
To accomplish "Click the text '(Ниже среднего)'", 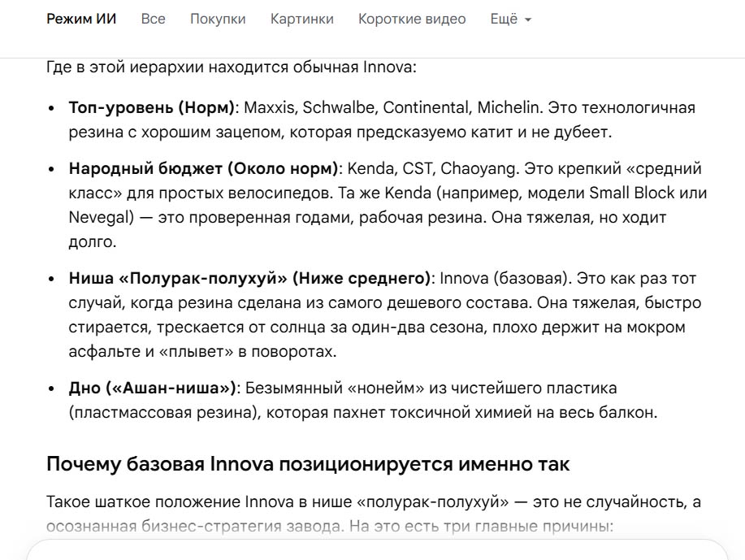I will [x=362, y=278].
